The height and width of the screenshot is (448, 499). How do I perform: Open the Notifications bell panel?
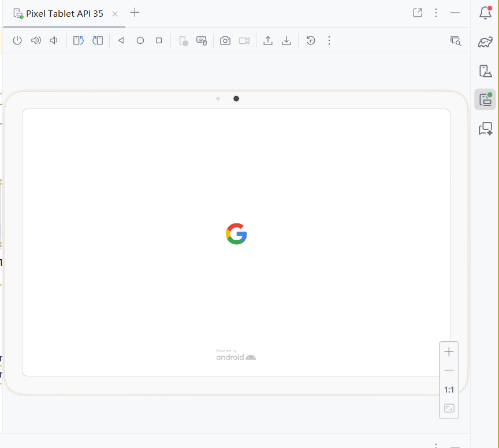[485, 13]
